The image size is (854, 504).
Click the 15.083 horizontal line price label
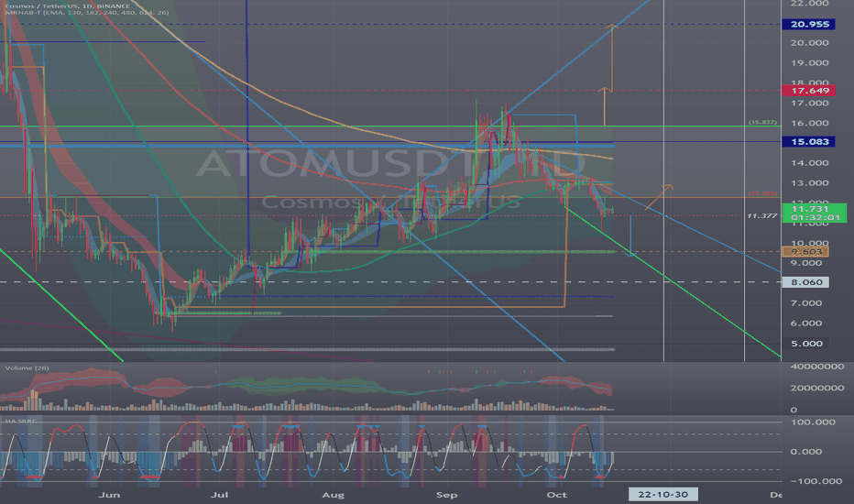tap(809, 142)
